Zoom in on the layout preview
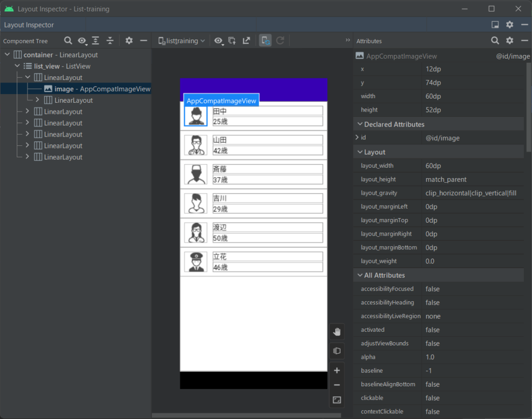532x419 pixels. [337, 370]
